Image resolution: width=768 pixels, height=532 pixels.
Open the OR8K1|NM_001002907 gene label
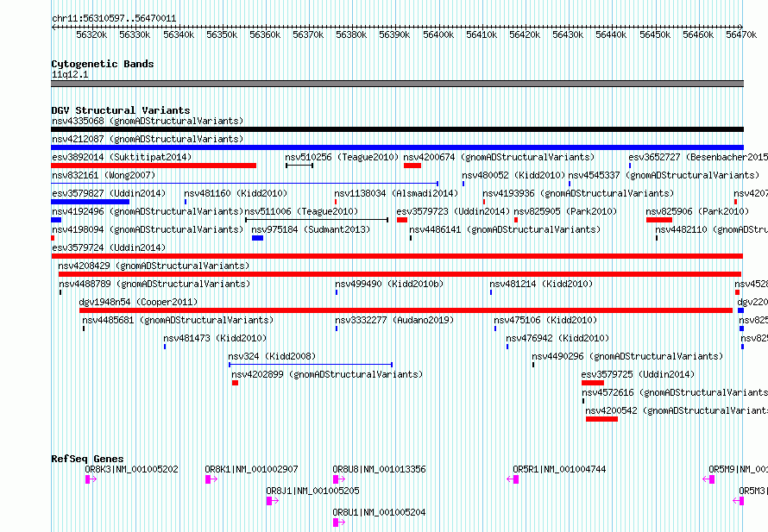[x=251, y=469]
